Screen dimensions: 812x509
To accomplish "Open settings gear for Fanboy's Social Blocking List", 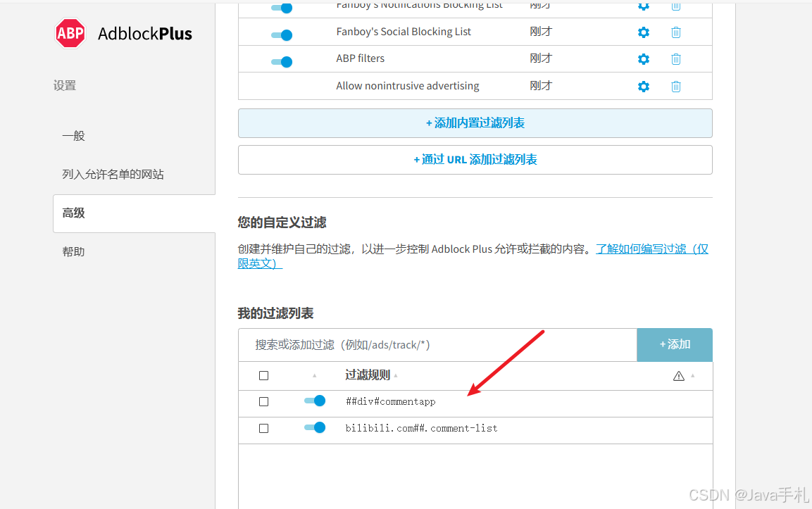I will pos(643,32).
